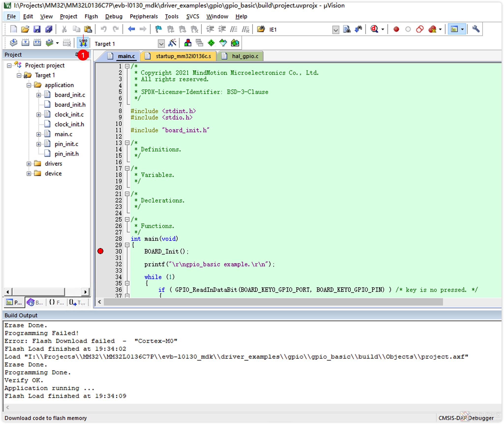Toggle breakpoint on line 30

click(100, 251)
